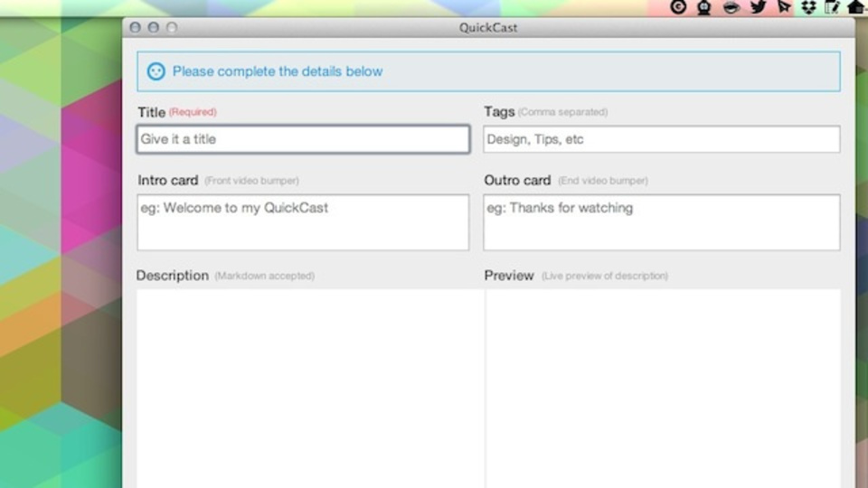The height and width of the screenshot is (488, 868).
Task: Open the Dropbox menu bar icon
Action: pos(808,6)
